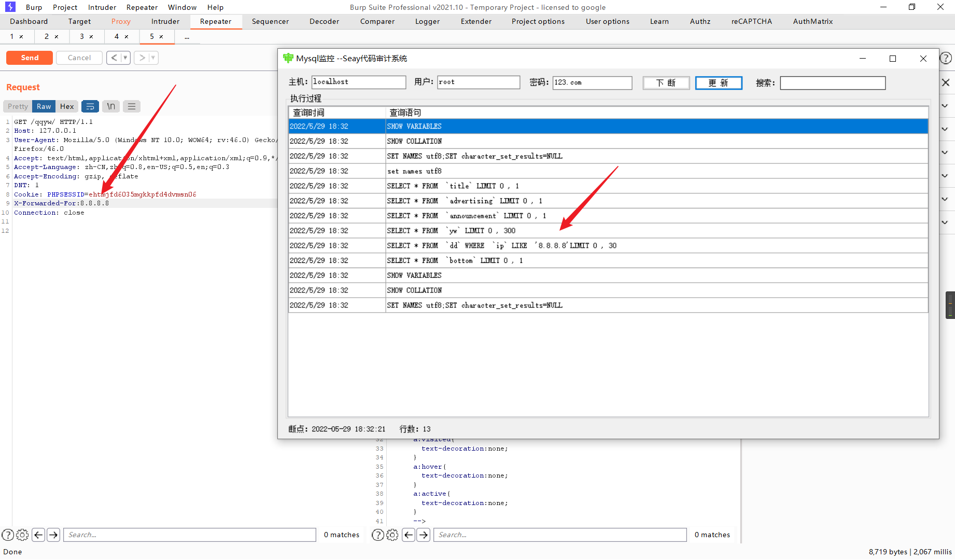Open response search help icon

pos(378,535)
